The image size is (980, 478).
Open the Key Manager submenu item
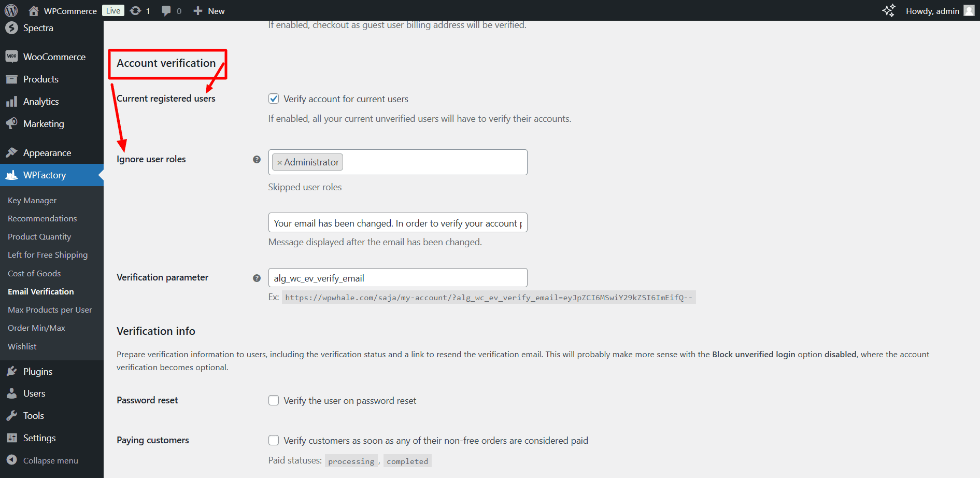(32, 200)
